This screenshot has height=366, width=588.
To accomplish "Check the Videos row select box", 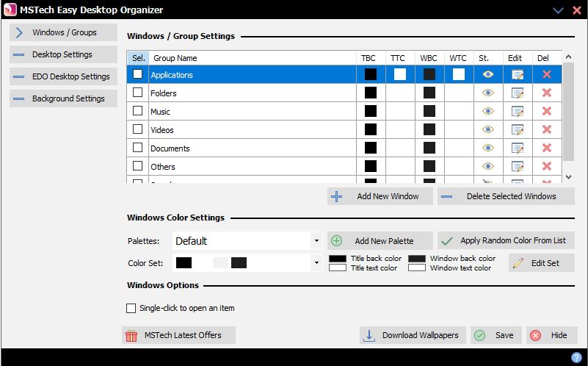I will click(x=137, y=129).
